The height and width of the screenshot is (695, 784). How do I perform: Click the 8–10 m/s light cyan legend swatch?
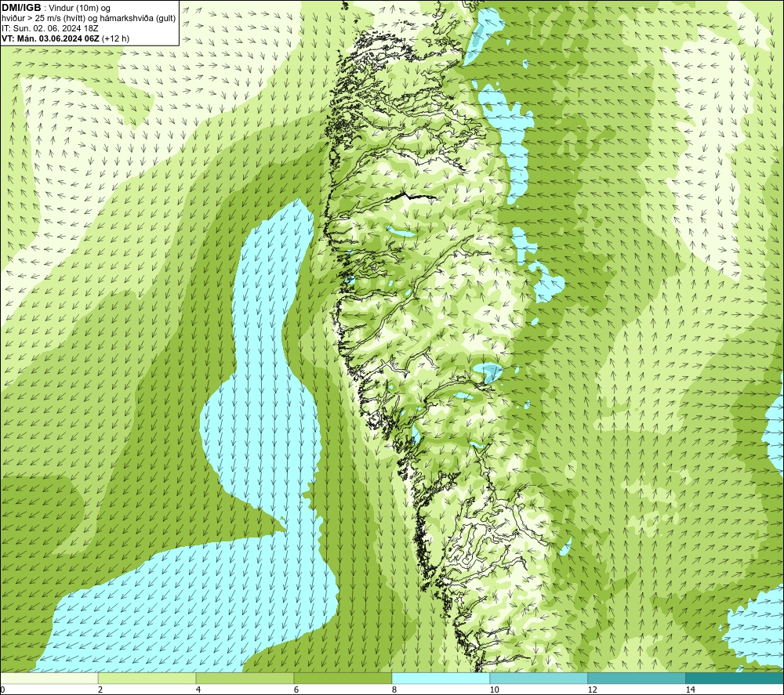[x=441, y=678]
